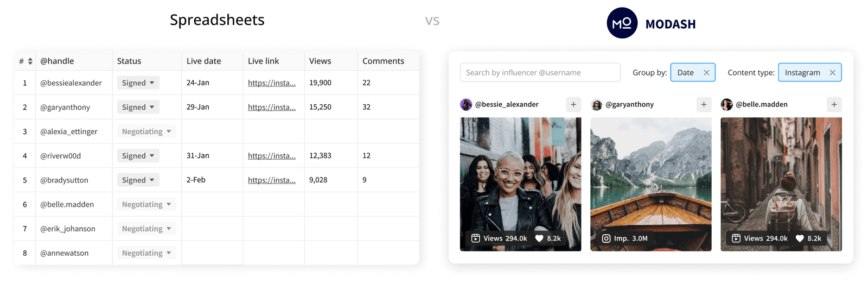Screen dimensions: 868x290
Task: Open the live link for @garyanthony
Action: [271, 108]
